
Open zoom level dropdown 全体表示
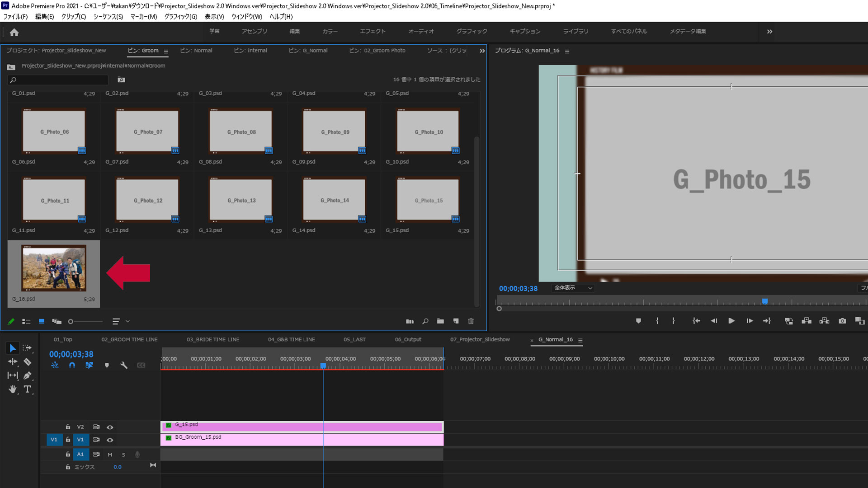pos(572,288)
